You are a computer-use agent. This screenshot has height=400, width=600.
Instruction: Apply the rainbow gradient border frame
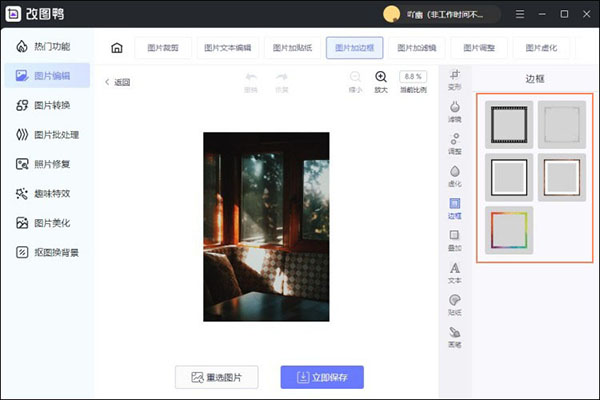tap(510, 230)
